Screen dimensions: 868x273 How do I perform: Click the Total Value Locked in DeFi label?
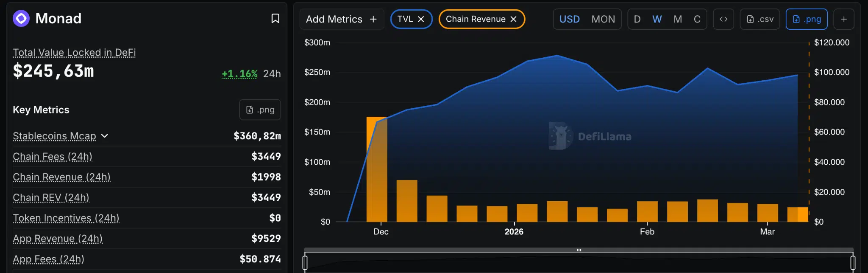74,52
